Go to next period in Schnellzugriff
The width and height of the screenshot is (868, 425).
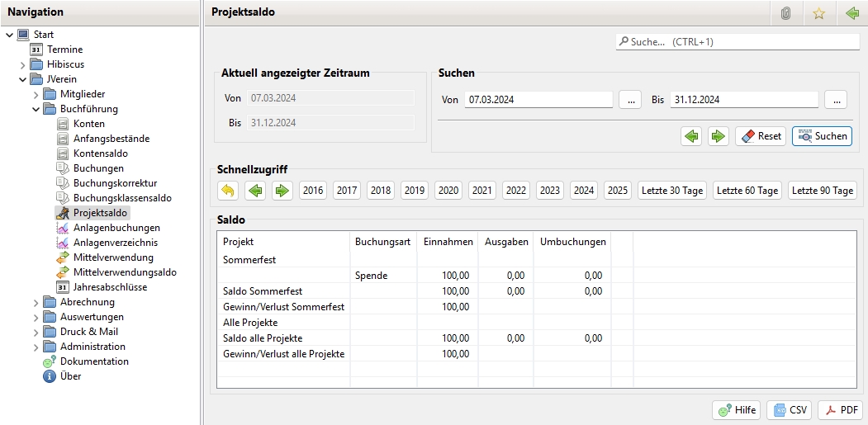coord(282,191)
